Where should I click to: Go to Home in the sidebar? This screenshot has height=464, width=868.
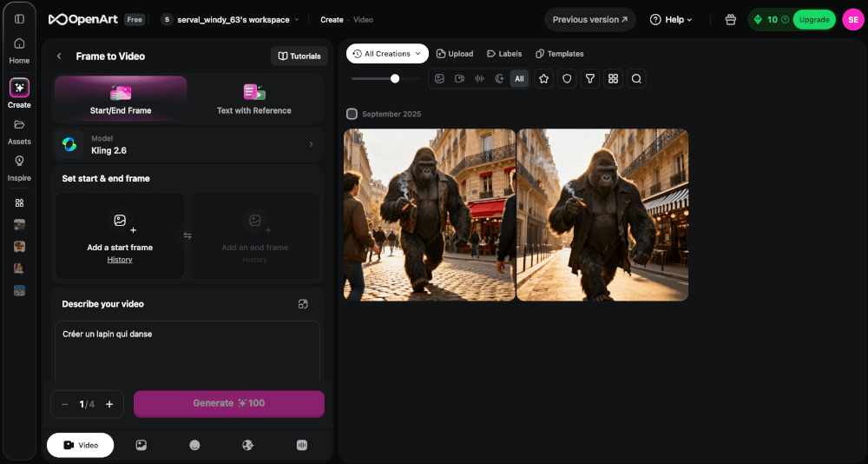point(19,50)
